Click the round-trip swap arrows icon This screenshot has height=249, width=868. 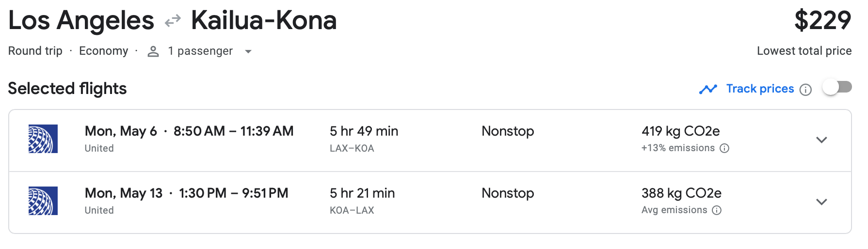coord(173,21)
